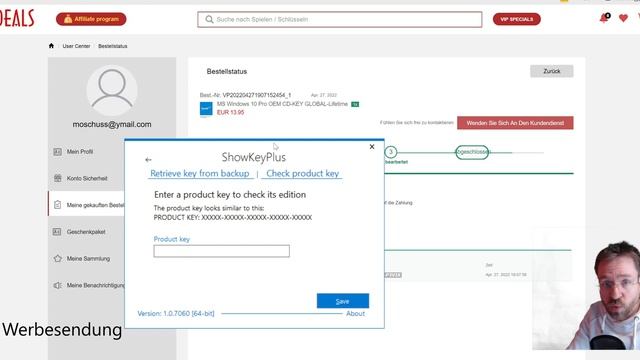
Task: Close the ShowKeyPlus dialog
Action: [x=372, y=147]
